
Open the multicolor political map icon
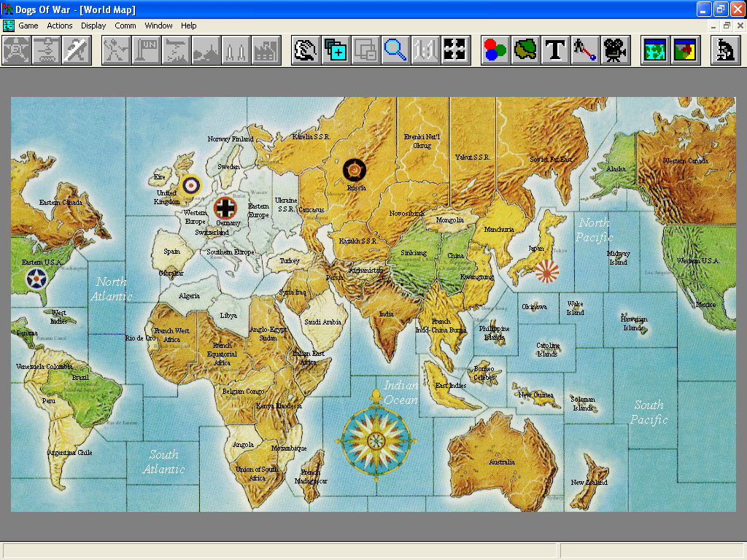(685, 50)
